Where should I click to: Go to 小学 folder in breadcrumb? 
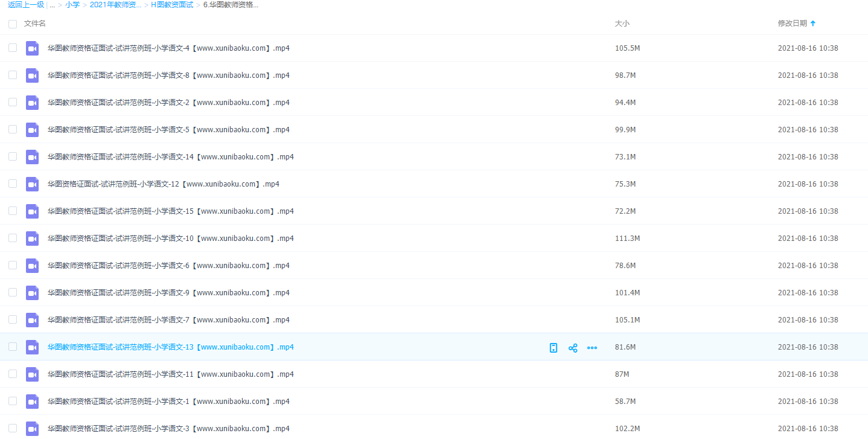tap(72, 5)
